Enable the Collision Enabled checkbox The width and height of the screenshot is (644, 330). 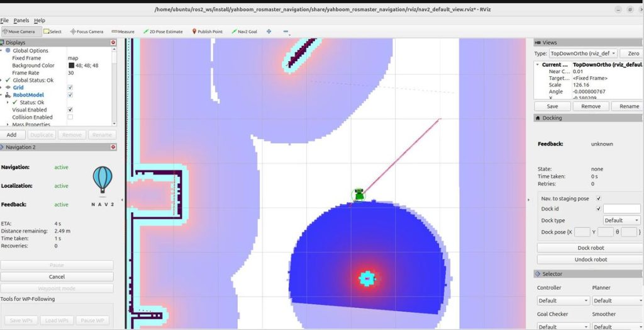point(70,117)
